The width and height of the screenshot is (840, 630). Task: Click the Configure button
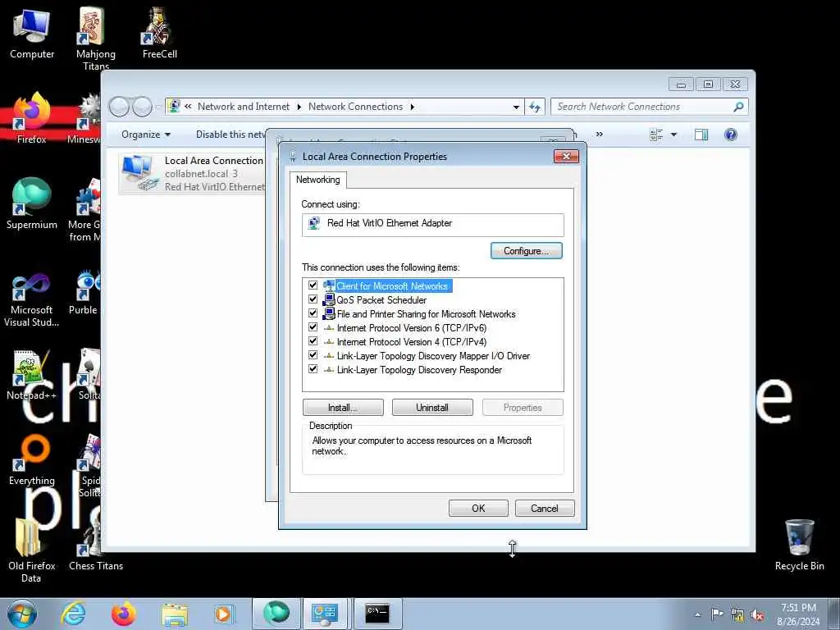(526, 251)
